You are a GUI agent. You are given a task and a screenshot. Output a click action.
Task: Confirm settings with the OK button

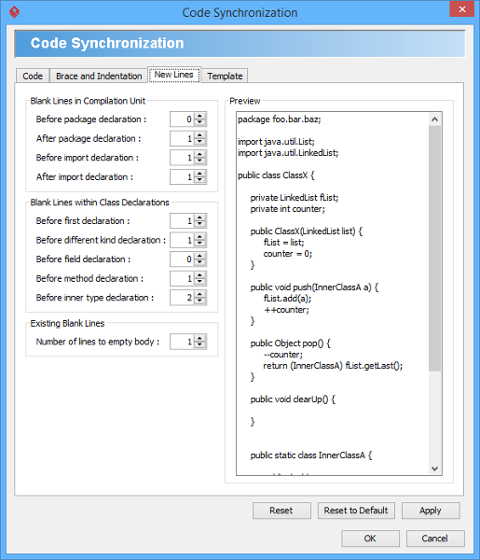[x=370, y=538]
